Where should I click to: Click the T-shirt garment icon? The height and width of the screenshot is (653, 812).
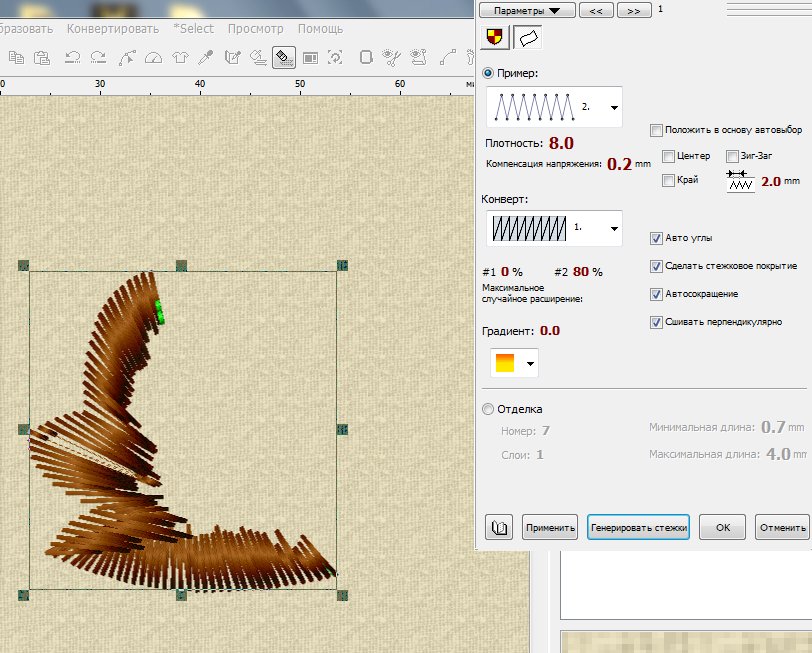(x=180, y=57)
